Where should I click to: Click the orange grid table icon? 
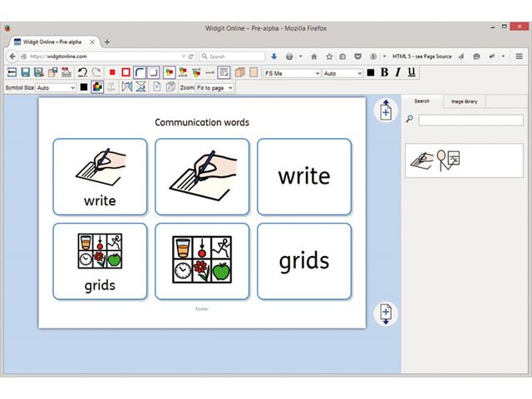[x=254, y=72]
